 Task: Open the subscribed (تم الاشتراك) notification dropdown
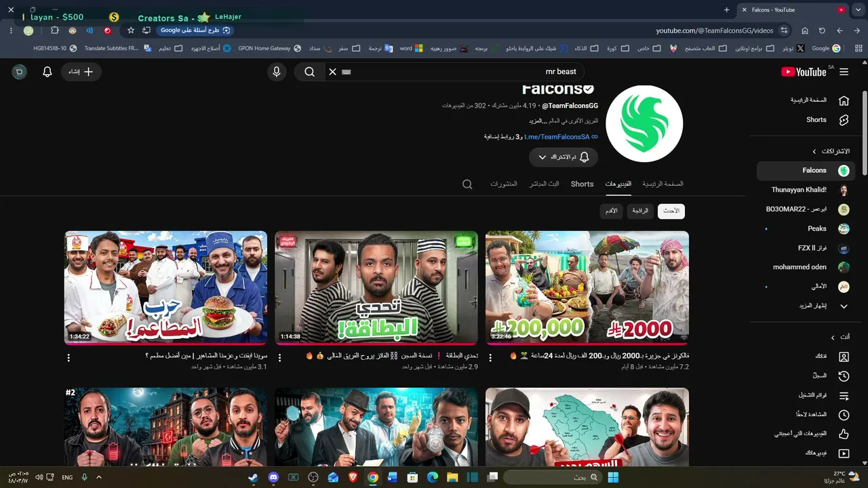click(x=564, y=157)
